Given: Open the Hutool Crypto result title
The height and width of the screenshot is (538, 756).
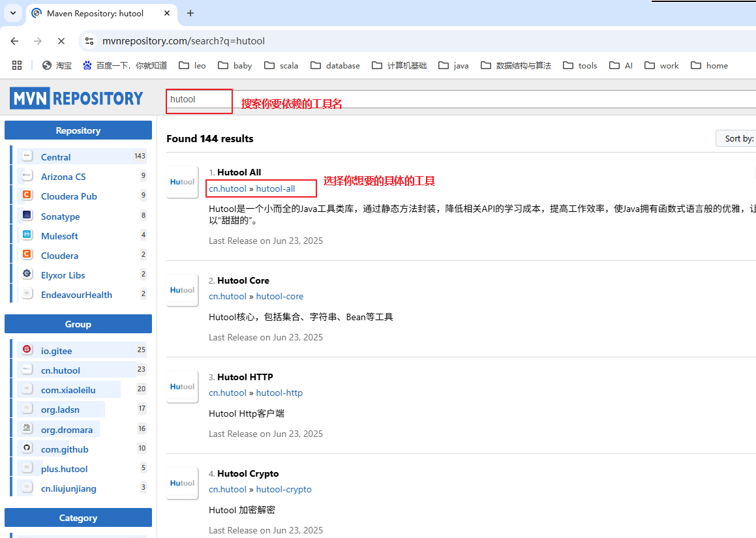Looking at the screenshot, I should tap(248, 474).
